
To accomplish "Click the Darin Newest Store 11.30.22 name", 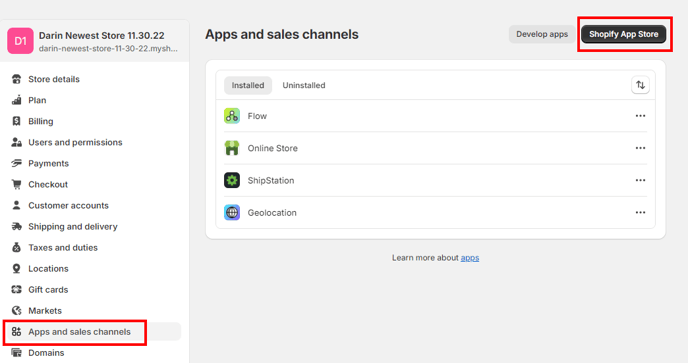I will point(102,36).
